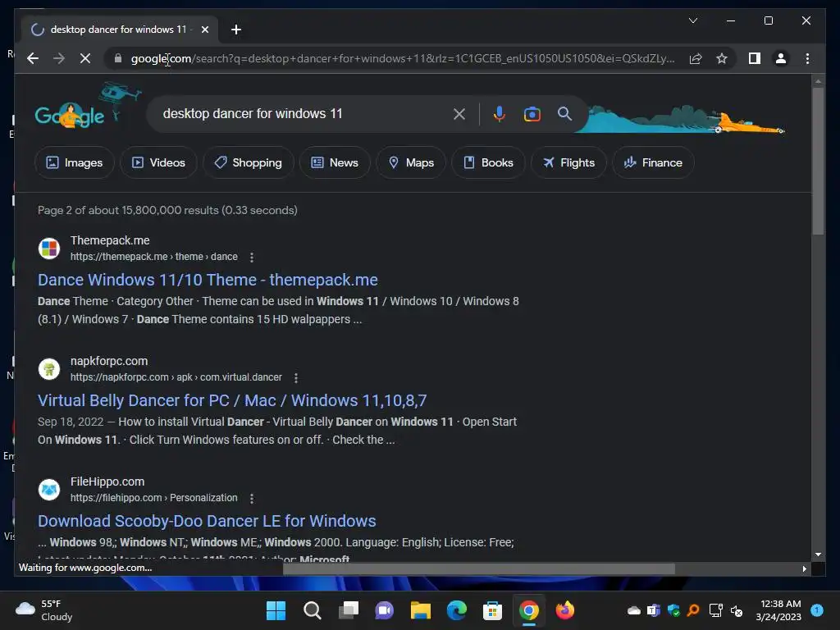View site information via lock icon
Viewport: 840px width, 630px height.
118,58
